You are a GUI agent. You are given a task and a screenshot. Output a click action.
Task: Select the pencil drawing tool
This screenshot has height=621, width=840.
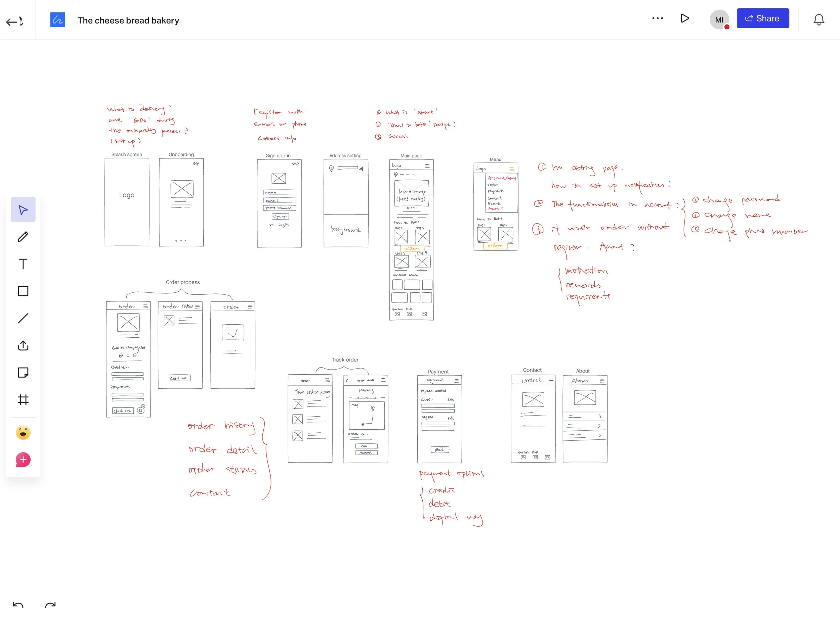click(x=23, y=237)
